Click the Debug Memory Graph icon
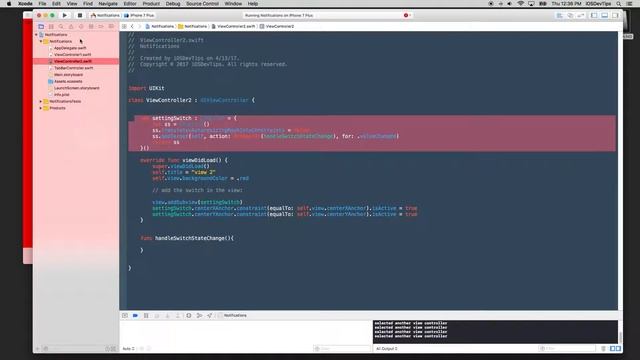The height and width of the screenshot is (360, 640). (199, 316)
